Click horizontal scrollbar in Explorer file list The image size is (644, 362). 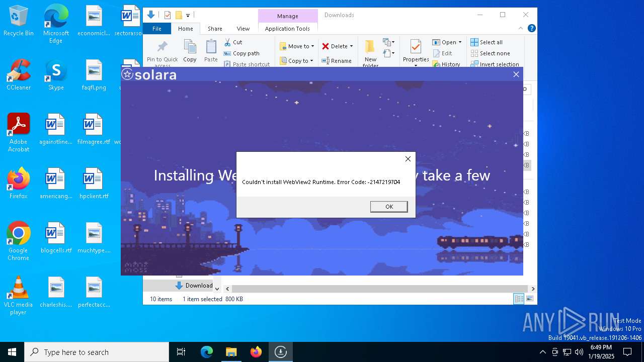380,289
